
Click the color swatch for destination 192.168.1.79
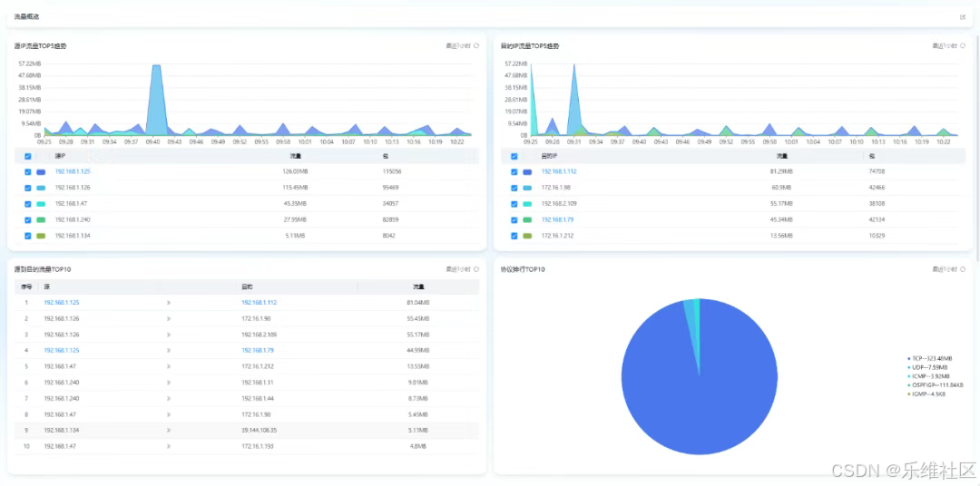click(x=527, y=220)
